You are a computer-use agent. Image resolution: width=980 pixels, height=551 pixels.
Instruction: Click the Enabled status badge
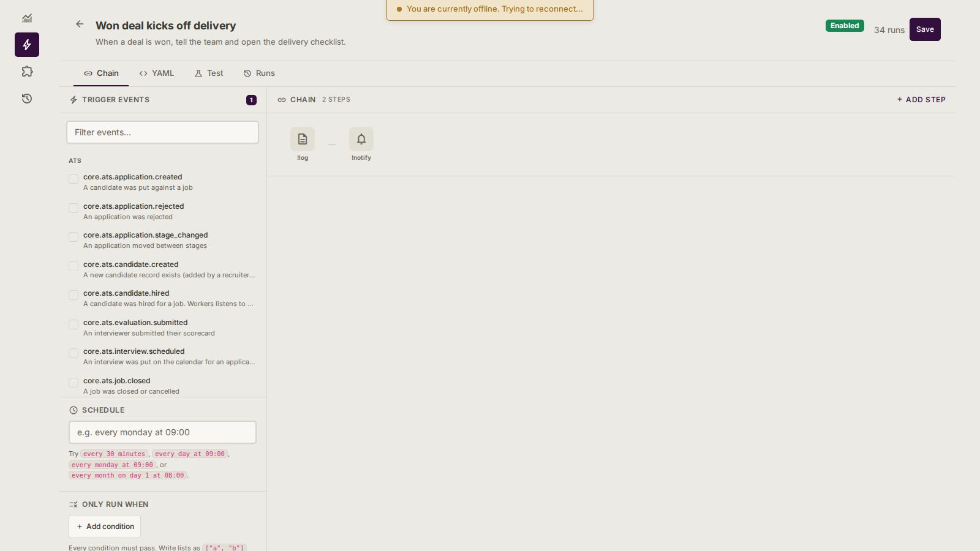(x=845, y=26)
